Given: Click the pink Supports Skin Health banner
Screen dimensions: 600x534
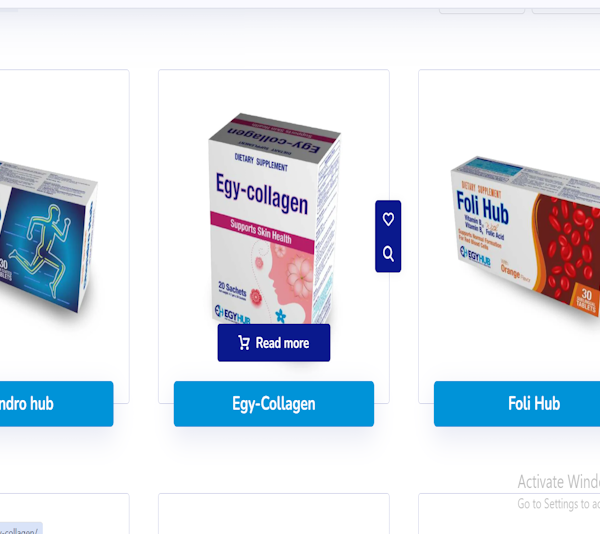Looking at the screenshot, I should coord(262,231).
